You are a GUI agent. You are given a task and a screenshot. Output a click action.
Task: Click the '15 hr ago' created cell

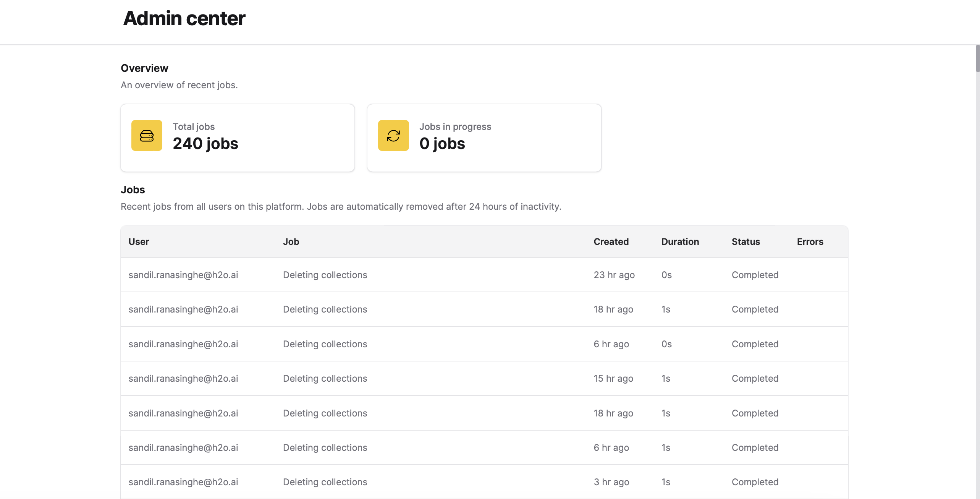coord(613,379)
